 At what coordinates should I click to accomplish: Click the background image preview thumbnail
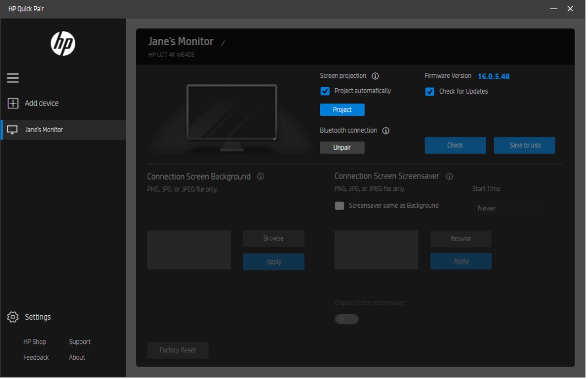point(189,251)
